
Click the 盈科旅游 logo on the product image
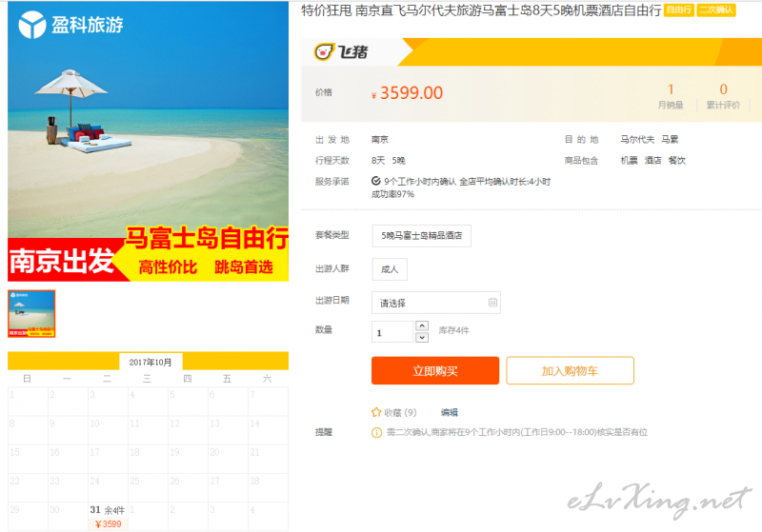click(70, 25)
